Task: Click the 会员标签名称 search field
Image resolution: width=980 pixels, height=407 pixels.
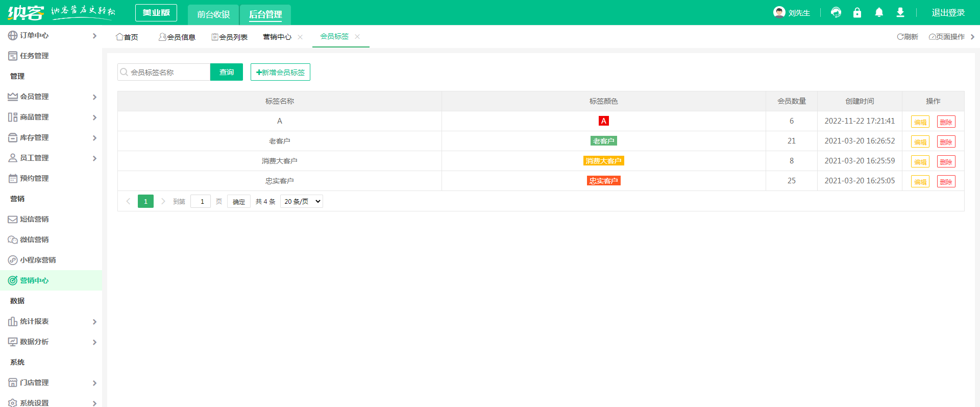Action: (164, 72)
